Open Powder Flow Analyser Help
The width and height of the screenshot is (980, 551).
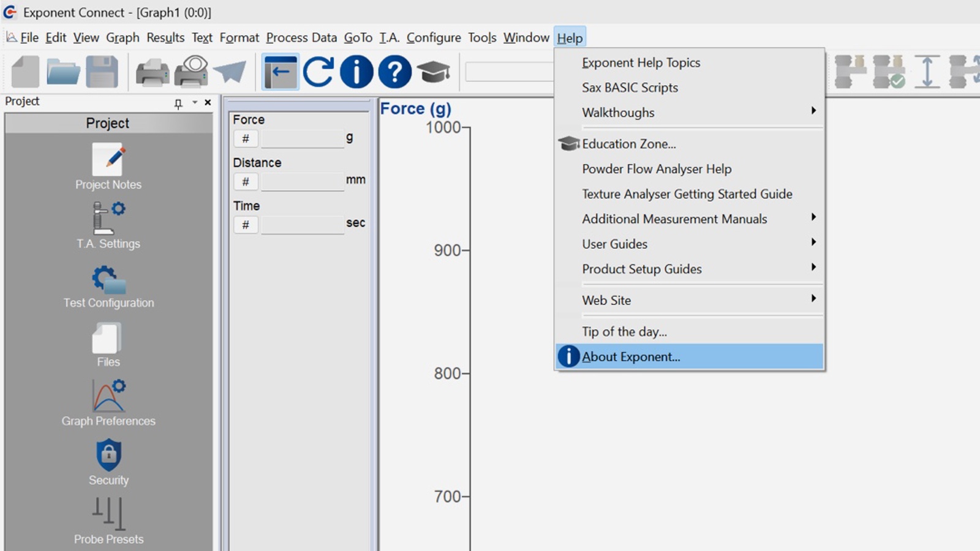[690, 169]
